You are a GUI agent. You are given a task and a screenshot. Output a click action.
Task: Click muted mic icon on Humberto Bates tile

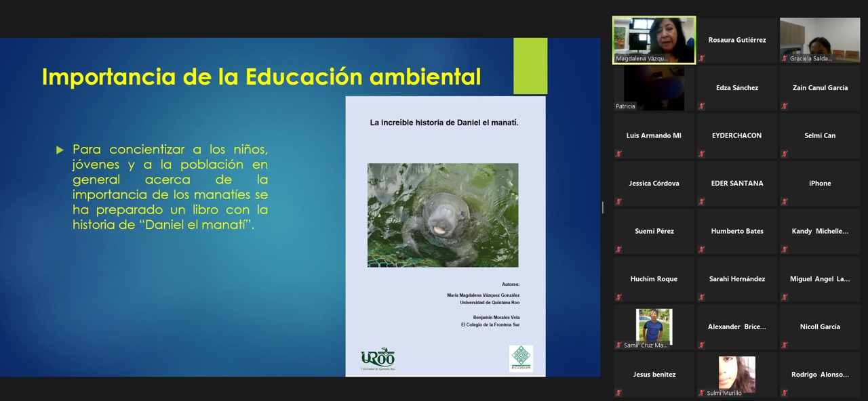click(702, 249)
